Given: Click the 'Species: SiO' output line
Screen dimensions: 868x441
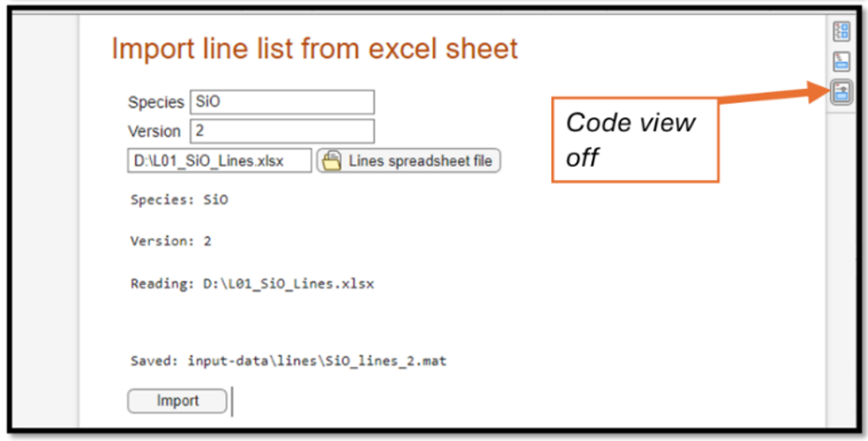Looking at the screenshot, I should click(x=179, y=199).
